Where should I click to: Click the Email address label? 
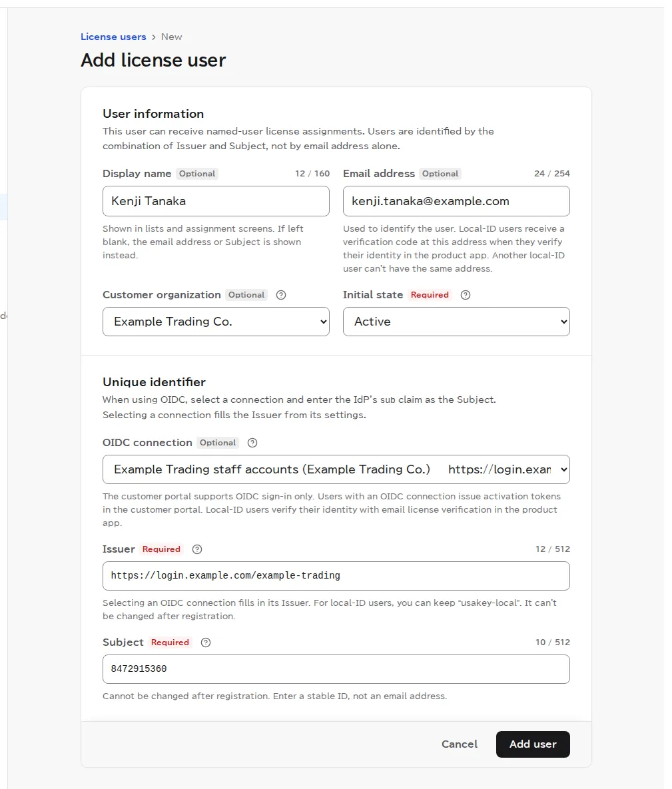tap(379, 174)
